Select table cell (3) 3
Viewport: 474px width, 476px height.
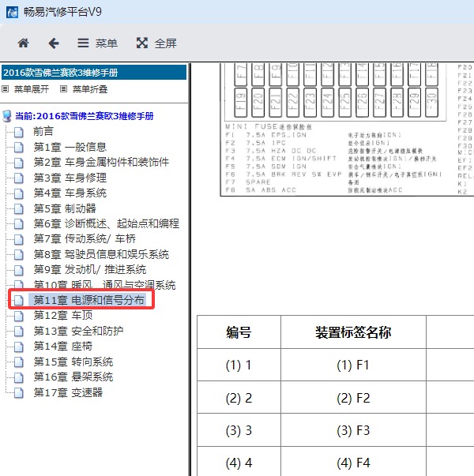[x=239, y=430]
